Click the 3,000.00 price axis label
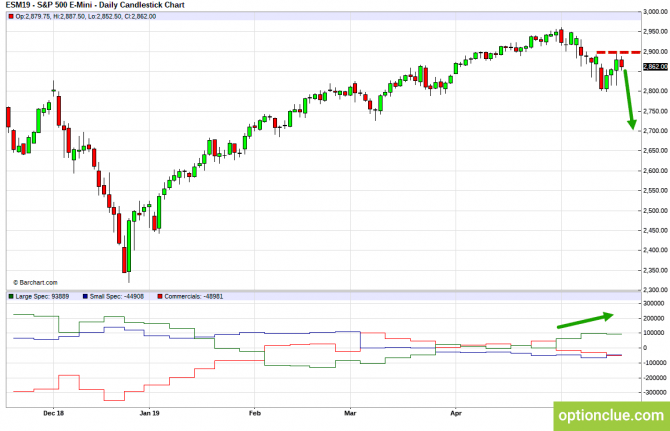670x431 pixels. 655,12
